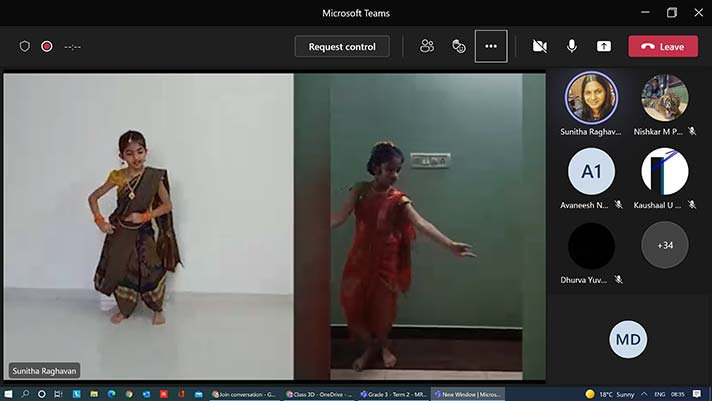Click the A1 avatar for Avaneesh

tap(591, 171)
